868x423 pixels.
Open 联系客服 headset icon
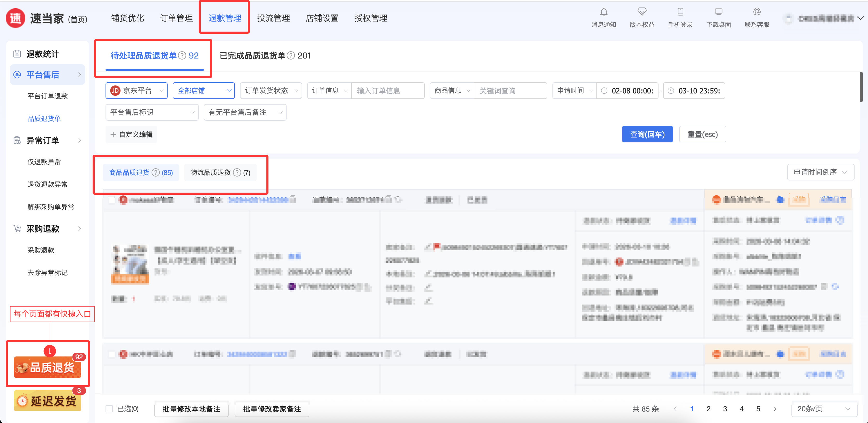(757, 12)
